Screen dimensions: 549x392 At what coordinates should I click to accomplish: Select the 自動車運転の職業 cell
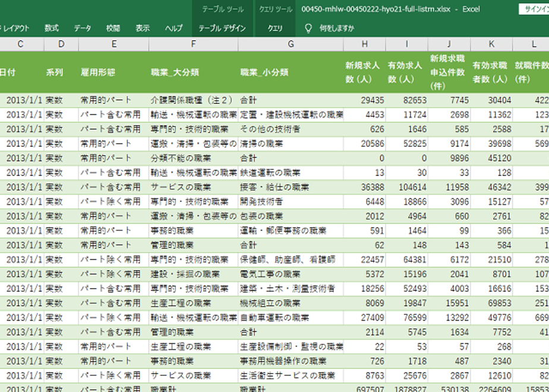(x=291, y=318)
